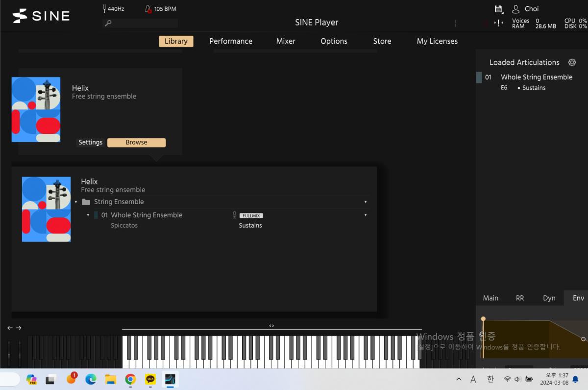Select the Sustains articulation in the browser
The image size is (588, 390).
coord(250,226)
